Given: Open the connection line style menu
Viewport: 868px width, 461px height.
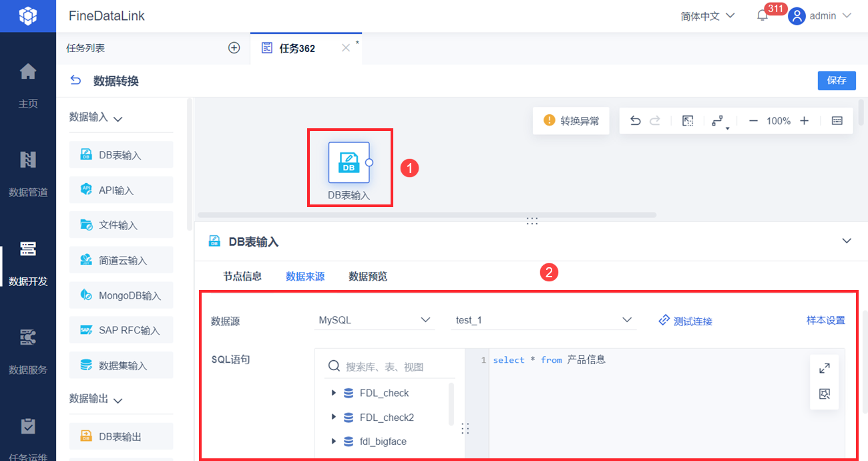Looking at the screenshot, I should (719, 122).
